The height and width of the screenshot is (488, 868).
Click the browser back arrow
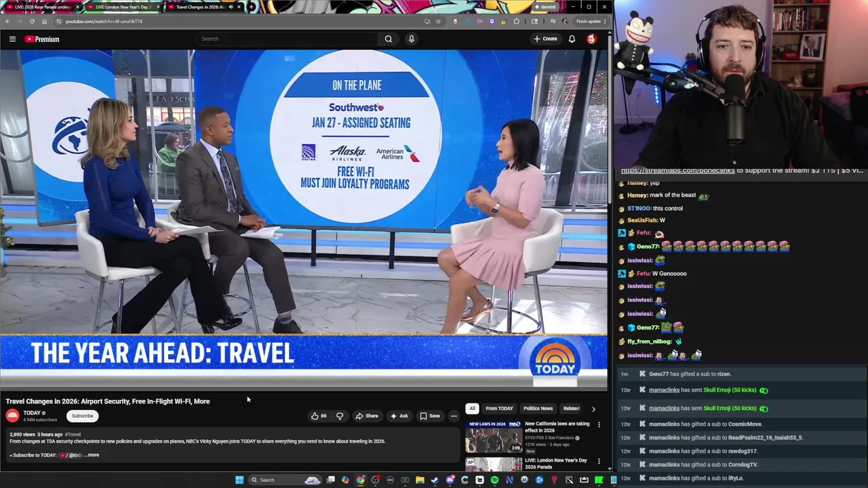(7, 21)
